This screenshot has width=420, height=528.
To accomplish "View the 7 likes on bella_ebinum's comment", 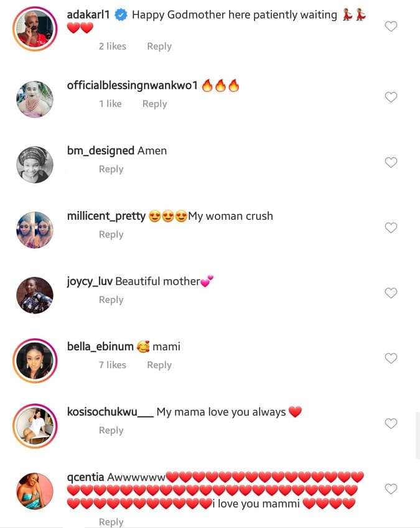I will (112, 365).
